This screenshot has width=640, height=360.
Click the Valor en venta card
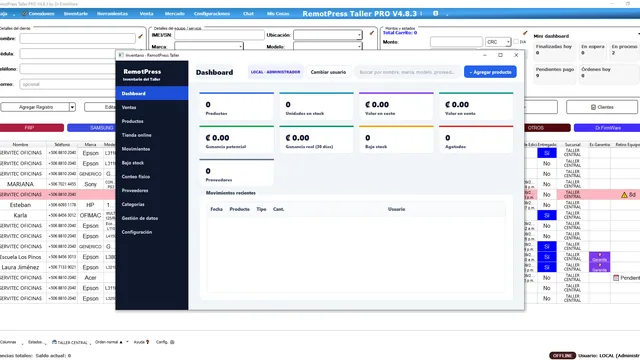click(476, 106)
